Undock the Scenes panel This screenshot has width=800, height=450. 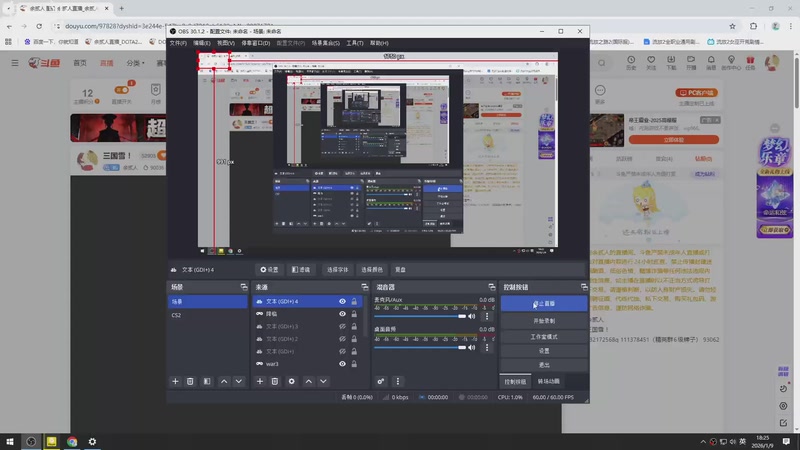pos(243,287)
